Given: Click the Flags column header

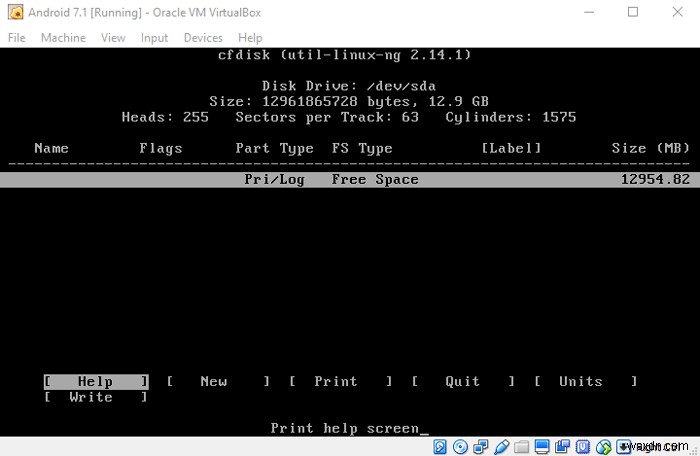Looking at the screenshot, I should 161,148.
